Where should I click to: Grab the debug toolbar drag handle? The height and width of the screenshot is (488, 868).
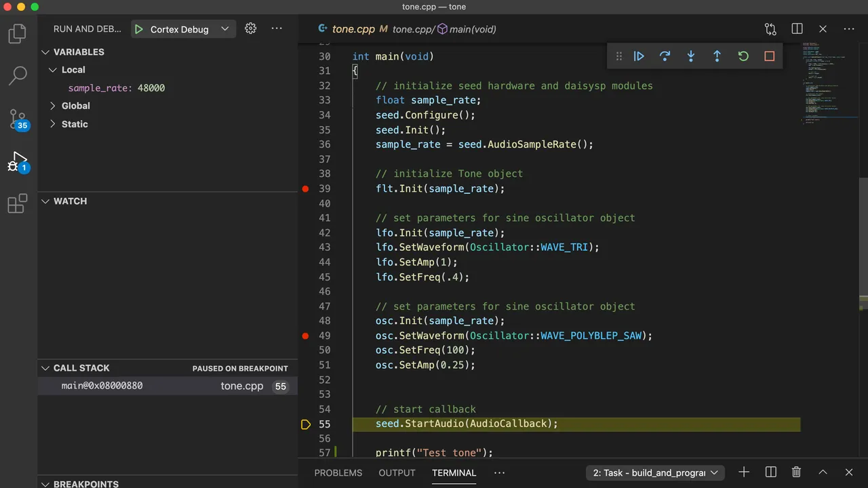pos(618,56)
